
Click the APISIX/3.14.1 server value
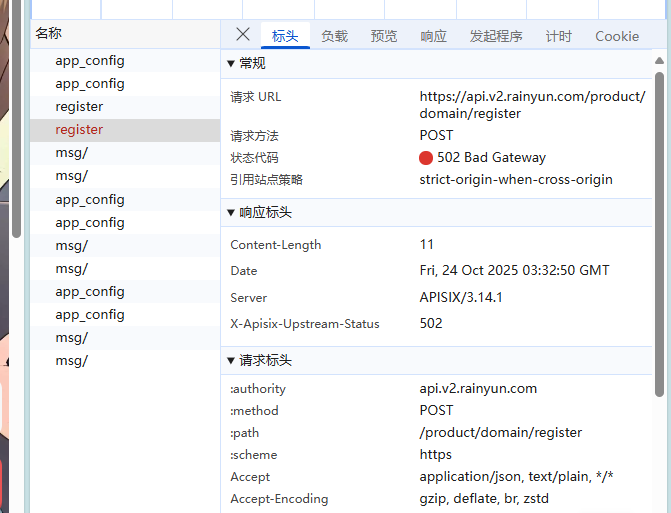coord(461,298)
